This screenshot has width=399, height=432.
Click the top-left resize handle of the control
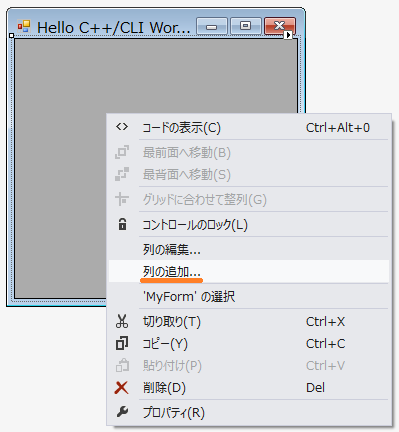pos(12,35)
